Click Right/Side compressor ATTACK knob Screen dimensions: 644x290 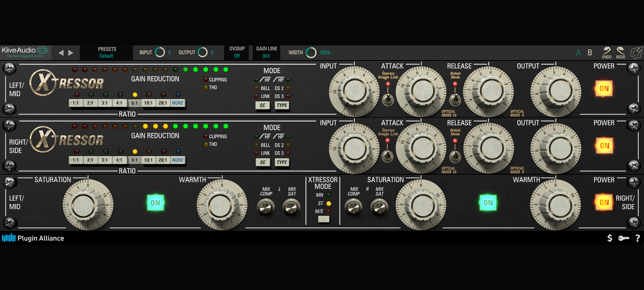(421, 148)
